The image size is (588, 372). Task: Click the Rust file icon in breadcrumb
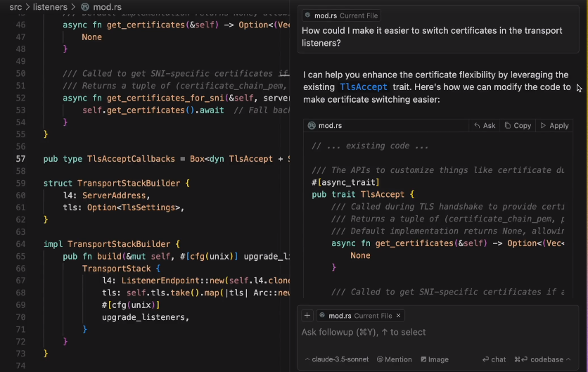(x=85, y=7)
